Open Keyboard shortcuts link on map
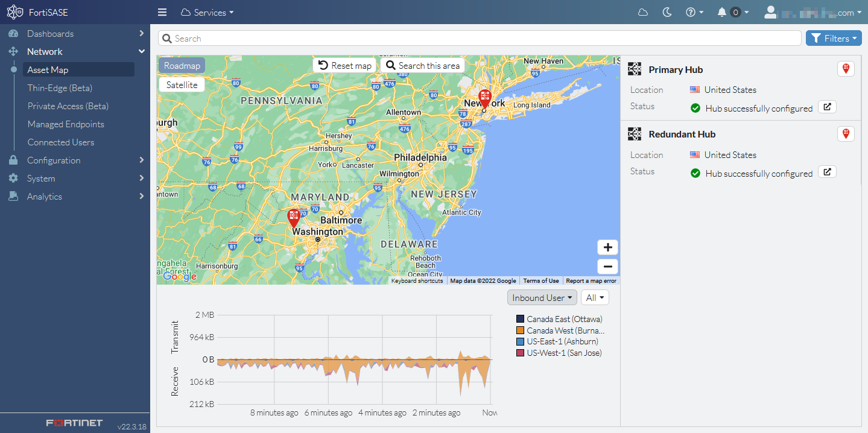The image size is (868, 433). click(417, 281)
